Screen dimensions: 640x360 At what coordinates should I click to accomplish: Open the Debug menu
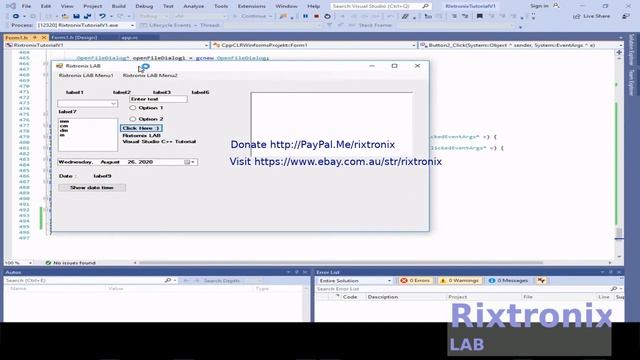(144, 6)
